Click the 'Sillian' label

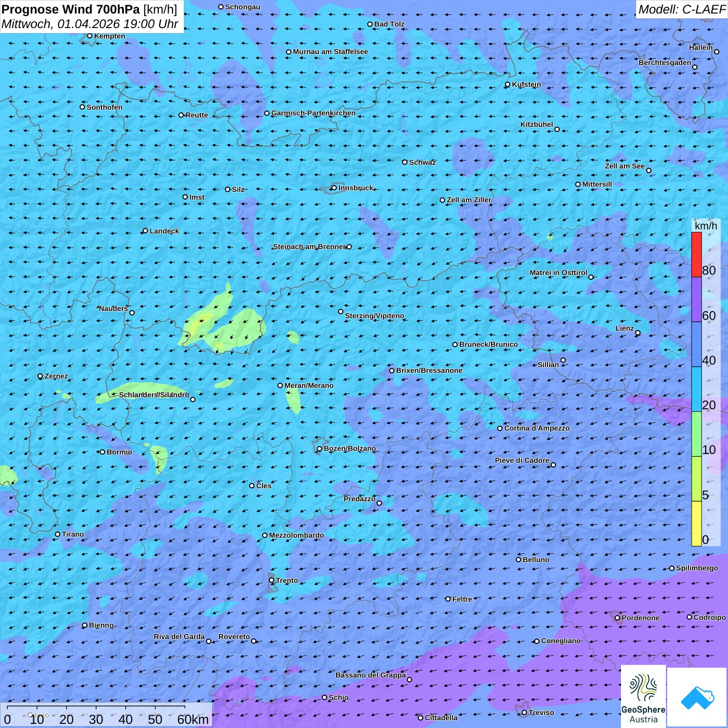click(548, 365)
